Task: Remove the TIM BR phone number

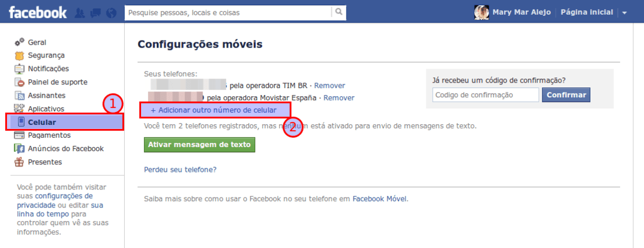Action: [330, 86]
